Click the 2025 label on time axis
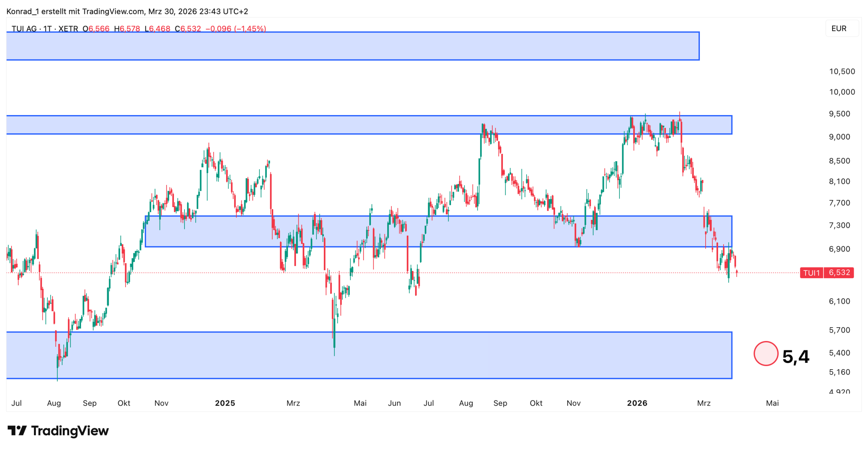868x450 pixels. (225, 403)
